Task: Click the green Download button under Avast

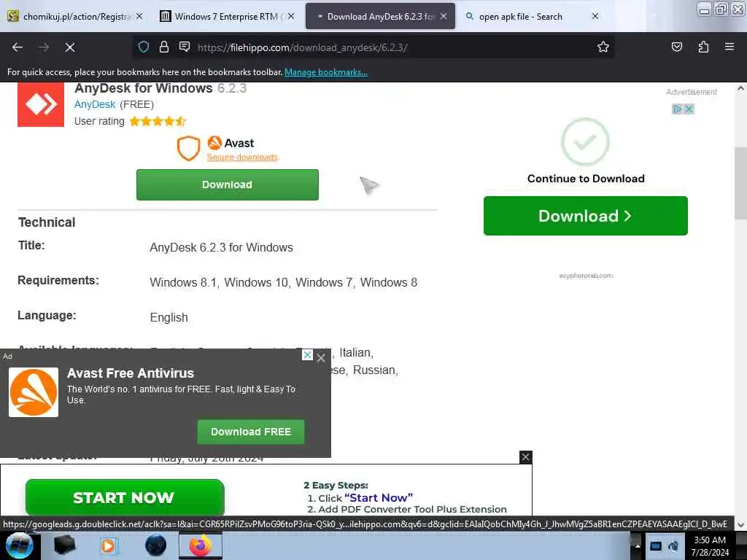Action: click(228, 184)
